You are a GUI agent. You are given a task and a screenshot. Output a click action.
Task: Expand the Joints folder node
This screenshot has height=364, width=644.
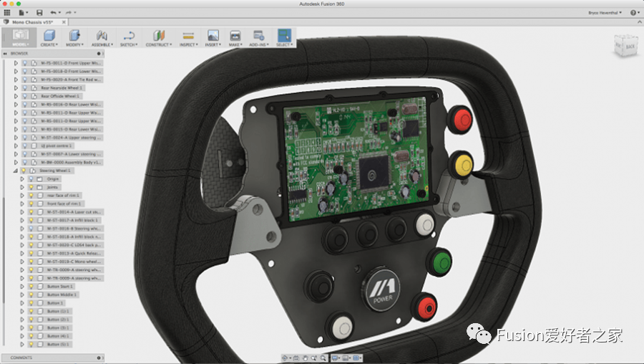click(22, 187)
